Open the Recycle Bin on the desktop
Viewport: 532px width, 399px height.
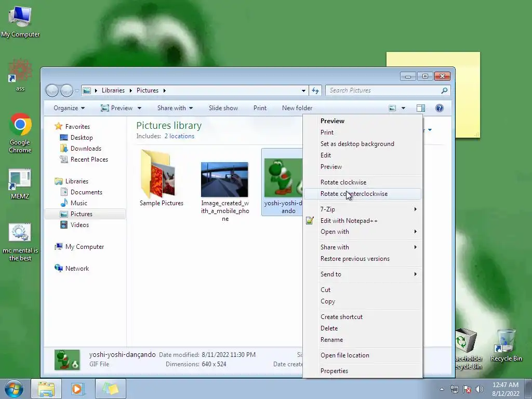click(506, 345)
